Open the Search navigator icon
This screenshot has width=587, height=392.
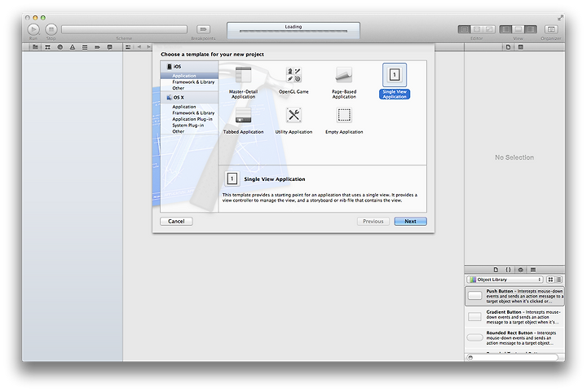click(60, 47)
